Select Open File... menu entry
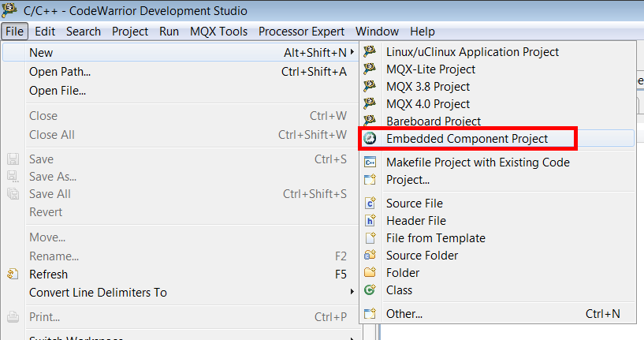 coord(58,91)
